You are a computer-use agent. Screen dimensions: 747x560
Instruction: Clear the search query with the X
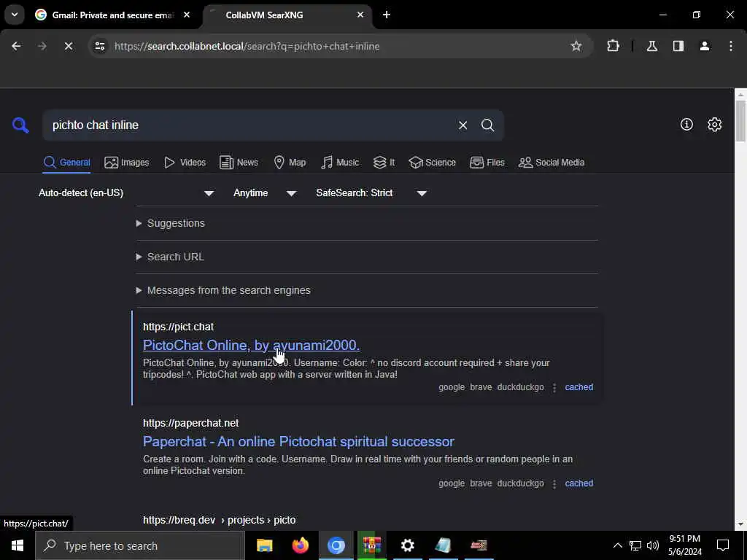[x=462, y=125]
